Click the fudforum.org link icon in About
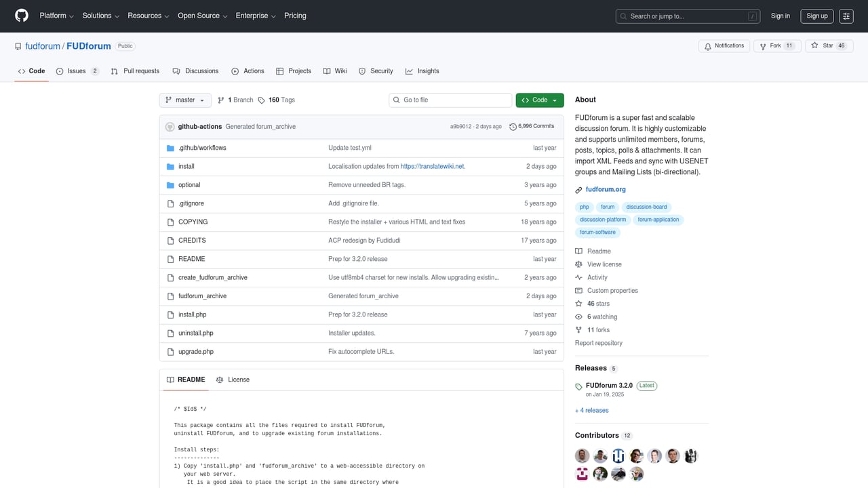This screenshot has width=868, height=488. [577, 189]
